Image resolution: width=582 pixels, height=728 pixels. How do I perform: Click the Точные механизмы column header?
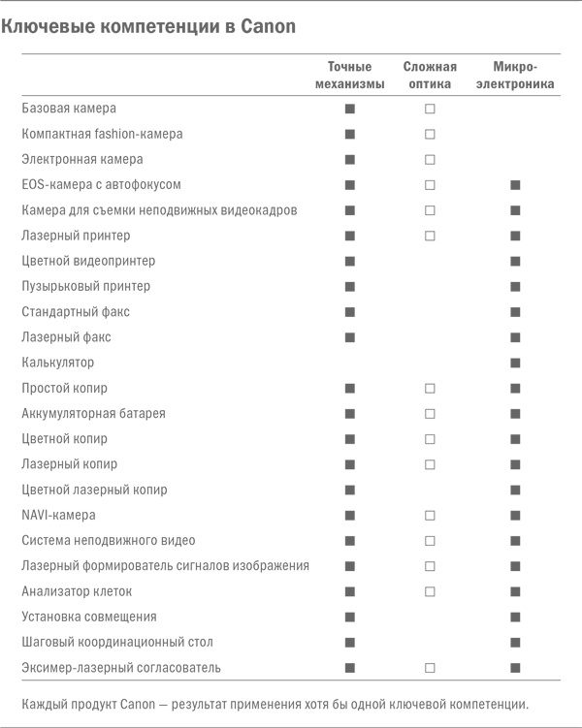[349, 76]
